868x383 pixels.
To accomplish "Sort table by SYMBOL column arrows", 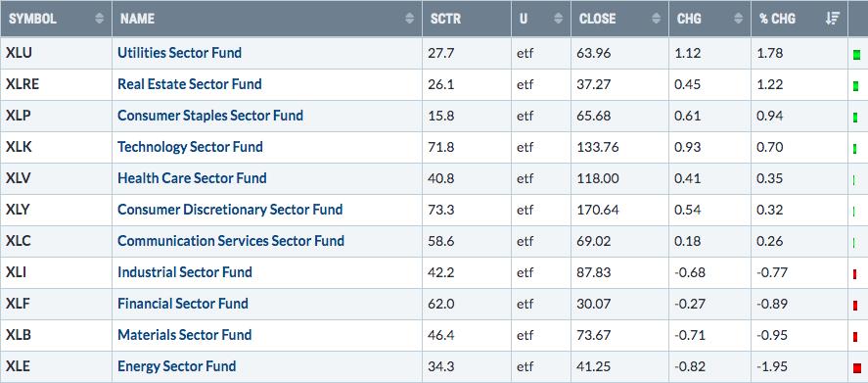I will coord(100,19).
